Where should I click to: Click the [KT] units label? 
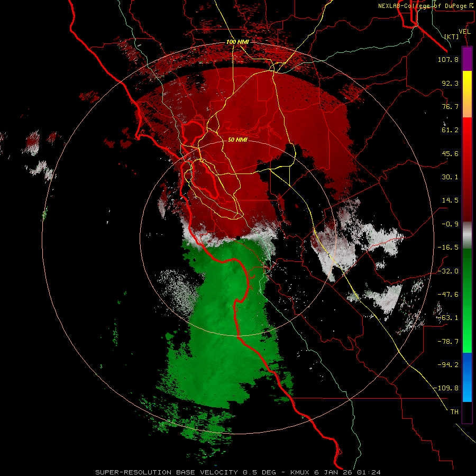(452, 36)
